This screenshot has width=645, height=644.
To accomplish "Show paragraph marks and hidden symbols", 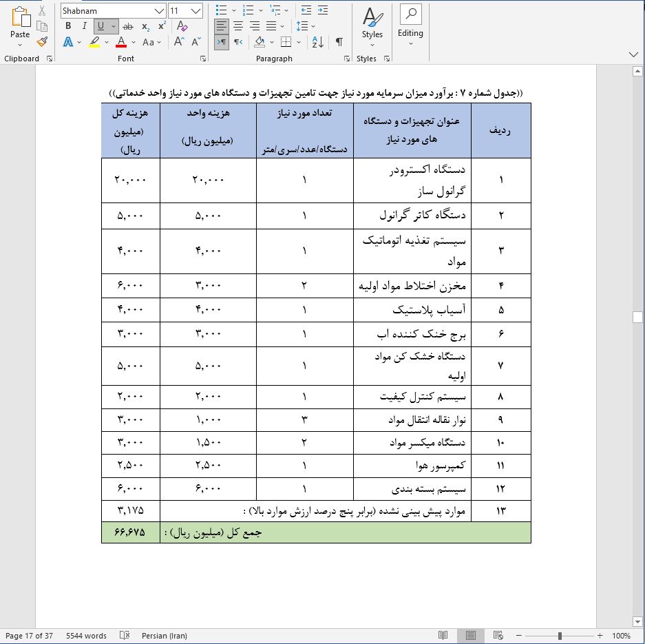I will (x=339, y=41).
